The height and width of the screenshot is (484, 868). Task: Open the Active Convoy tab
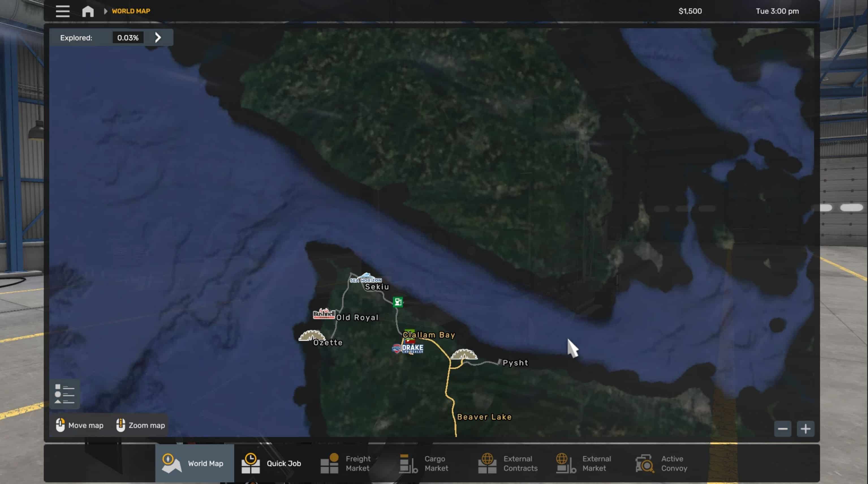coord(661,463)
